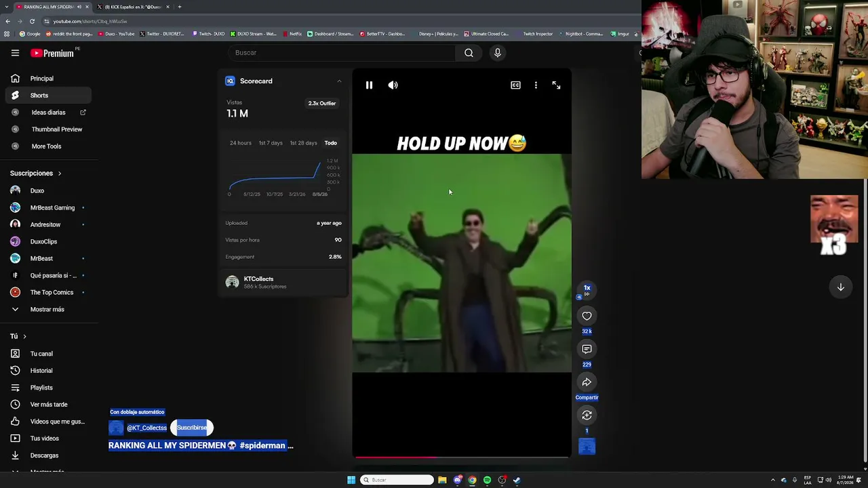The image size is (868, 488).
Task: Open the Imgur bookmark
Action: pyautogui.click(x=620, y=34)
